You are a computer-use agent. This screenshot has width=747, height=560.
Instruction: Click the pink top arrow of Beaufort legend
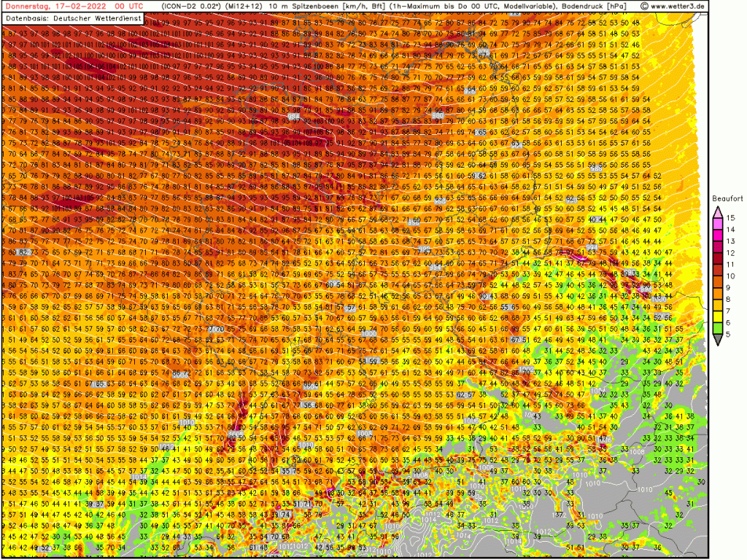[x=718, y=211]
